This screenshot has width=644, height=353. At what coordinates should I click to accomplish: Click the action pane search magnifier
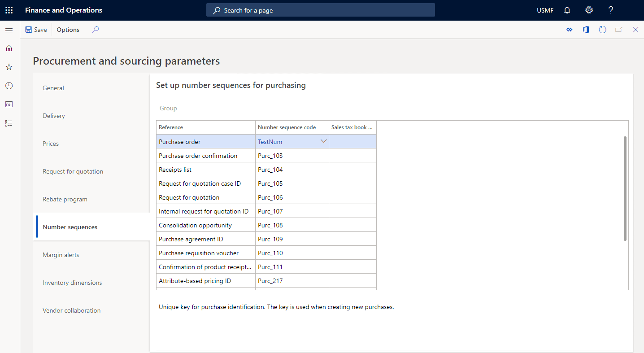pos(96,30)
